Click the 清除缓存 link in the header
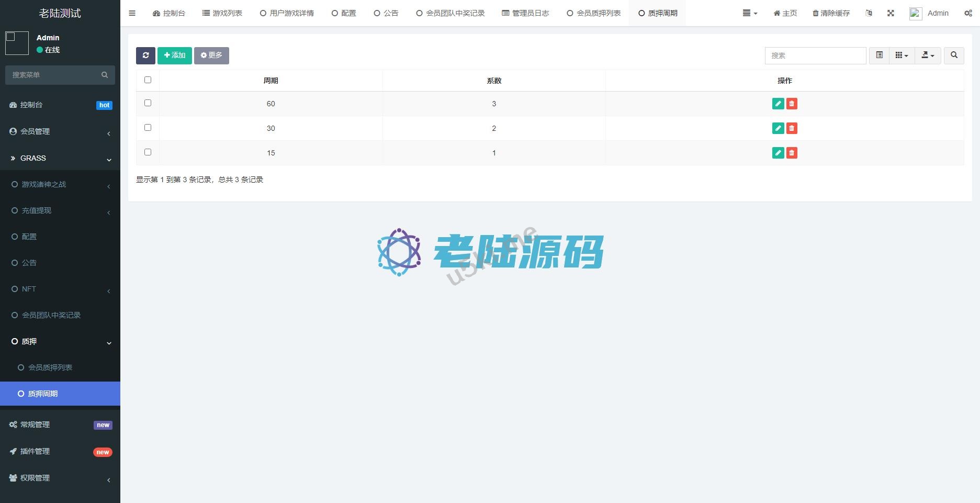Viewport: 980px width, 503px height. tap(831, 13)
